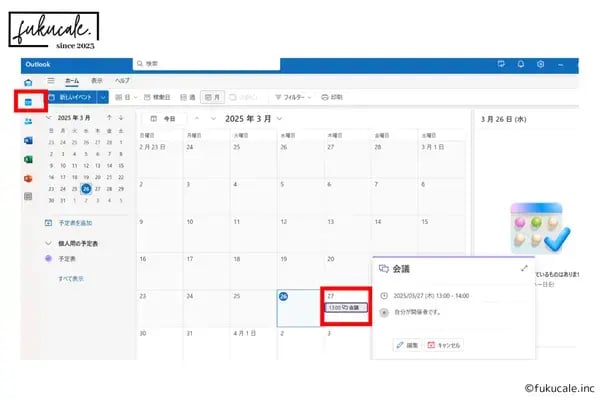Viewport: 600px width, 400px height.
Task: Open the New event dropdown arrow
Action: 103,97
